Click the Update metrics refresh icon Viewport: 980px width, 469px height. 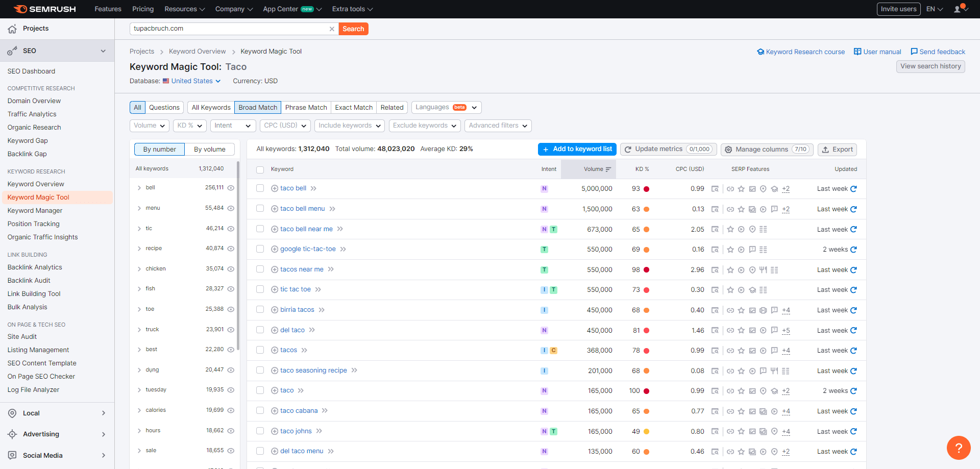pyautogui.click(x=629, y=149)
